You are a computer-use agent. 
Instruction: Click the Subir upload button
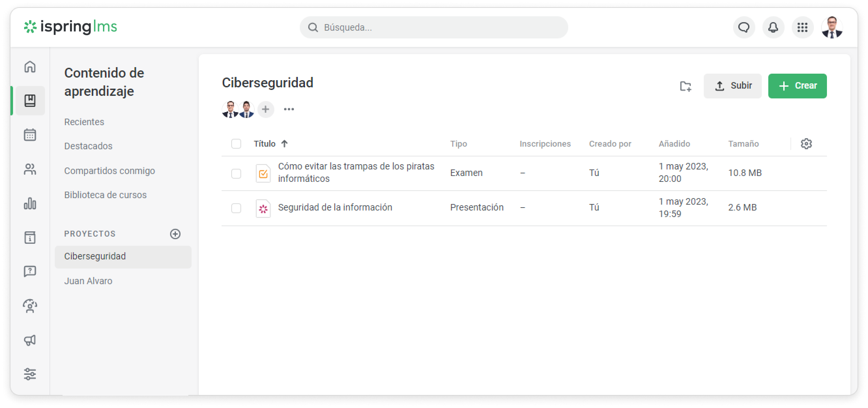pos(732,86)
